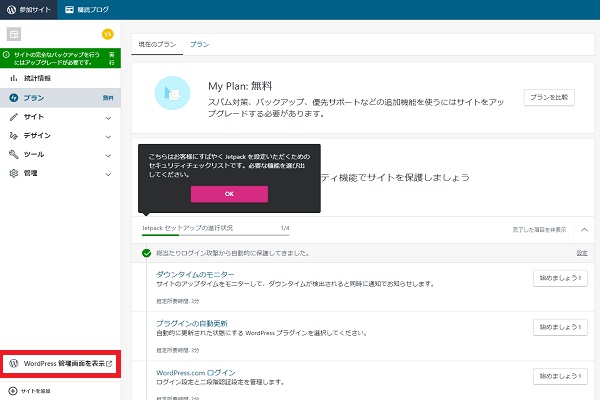The height and width of the screenshot is (400, 600).
Task: Open the プラグインの自動更新 link
Action: [192, 323]
